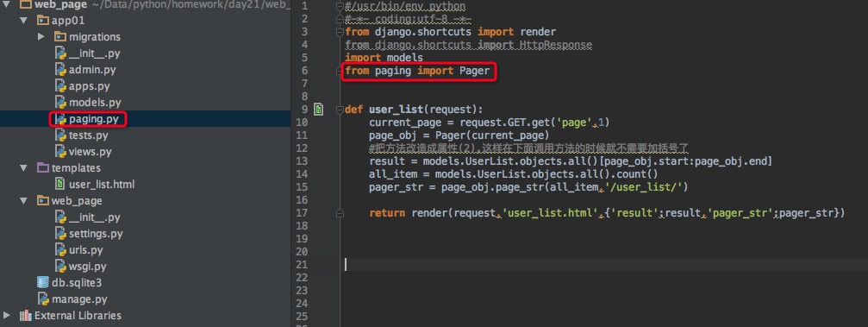Expand the External Libraries node arrow
The height and width of the screenshot is (327, 868).
point(6,316)
